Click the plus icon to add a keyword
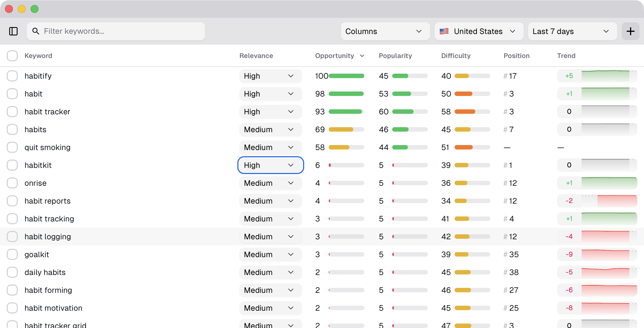 (631, 31)
